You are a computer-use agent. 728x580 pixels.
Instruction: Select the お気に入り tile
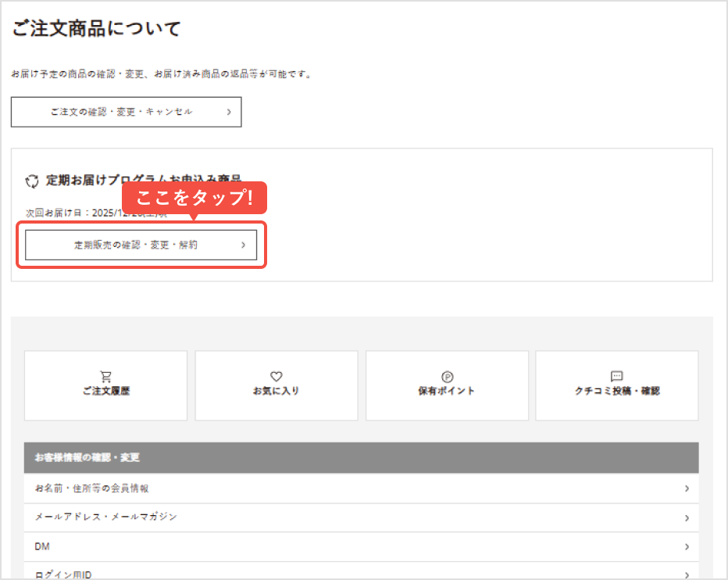point(276,385)
